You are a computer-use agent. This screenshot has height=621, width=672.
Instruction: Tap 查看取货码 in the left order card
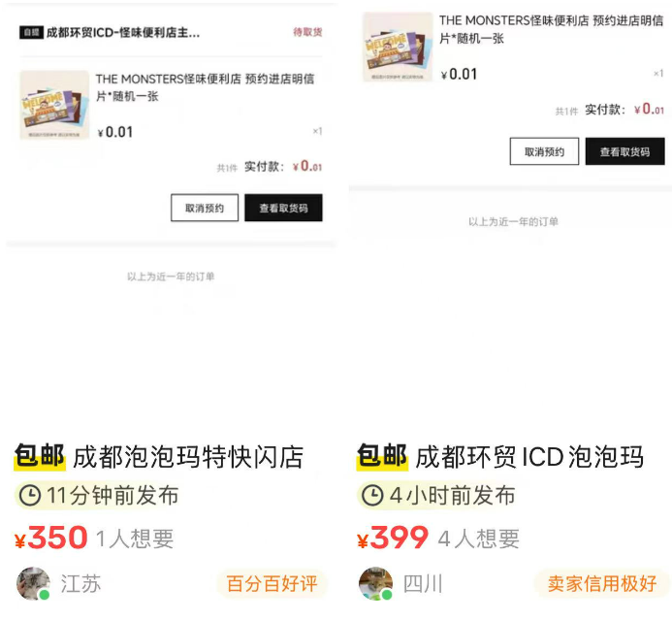coord(283,208)
